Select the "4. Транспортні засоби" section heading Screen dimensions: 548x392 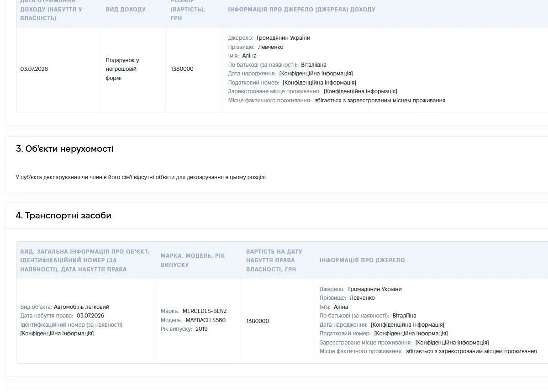tap(63, 215)
